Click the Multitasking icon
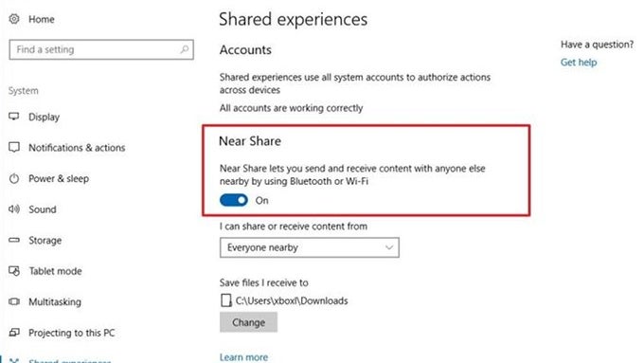Image resolution: width=644 pixels, height=363 pixels. (x=14, y=301)
